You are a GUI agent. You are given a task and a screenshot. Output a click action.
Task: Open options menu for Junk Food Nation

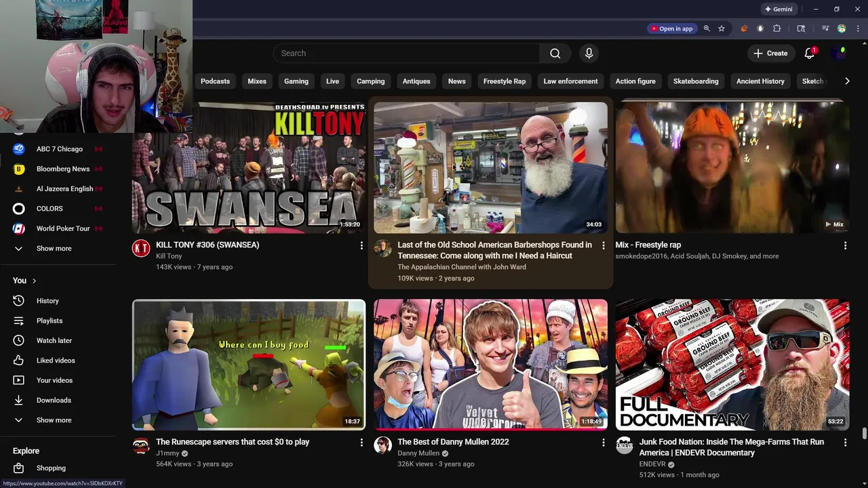845,443
